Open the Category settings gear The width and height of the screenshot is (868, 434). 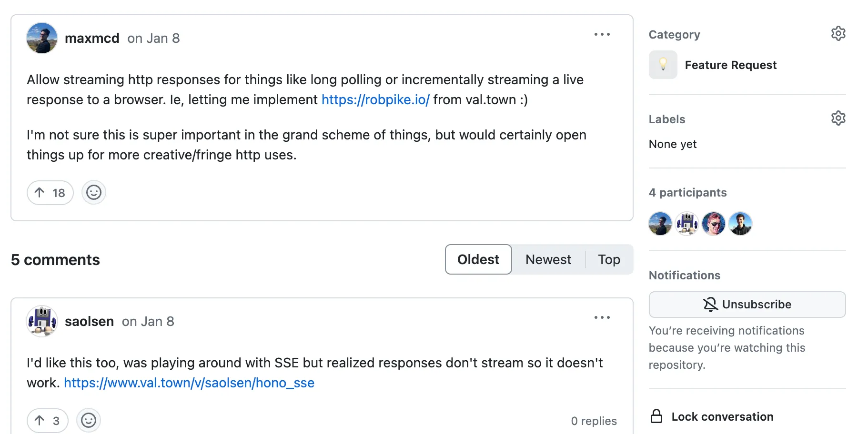point(838,34)
